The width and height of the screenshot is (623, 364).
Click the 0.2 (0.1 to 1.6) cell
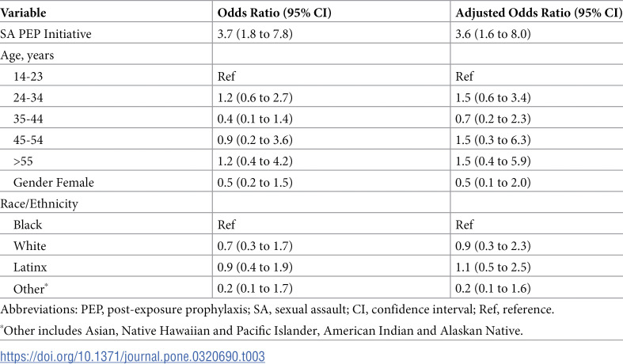pos(492,288)
